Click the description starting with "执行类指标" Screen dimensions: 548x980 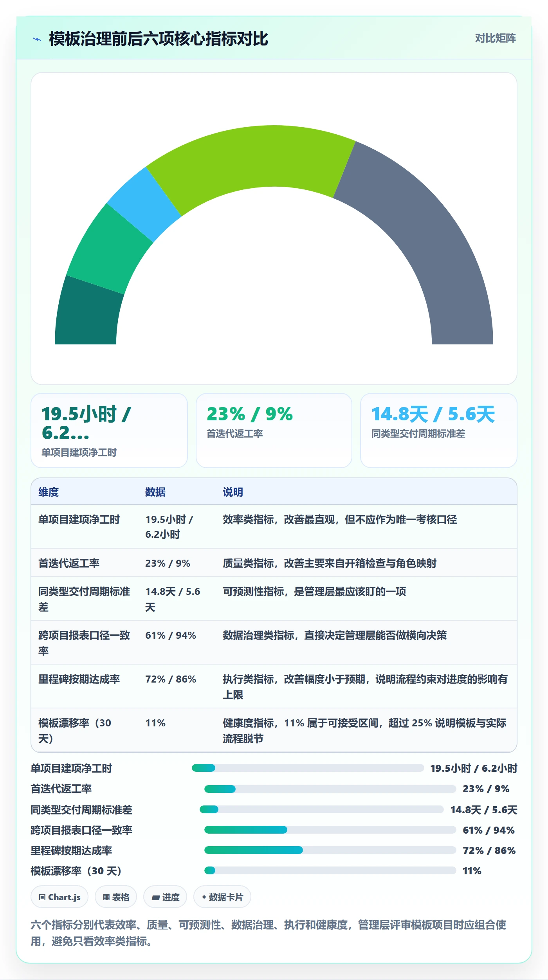(365, 686)
